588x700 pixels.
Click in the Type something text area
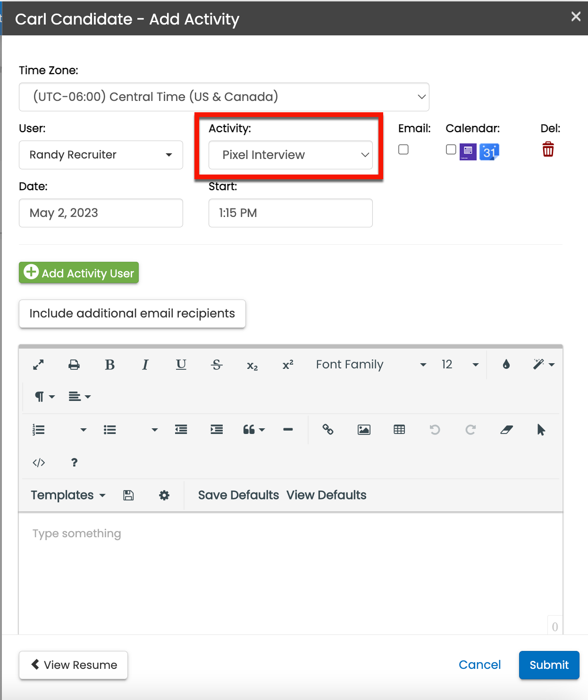tap(291, 573)
